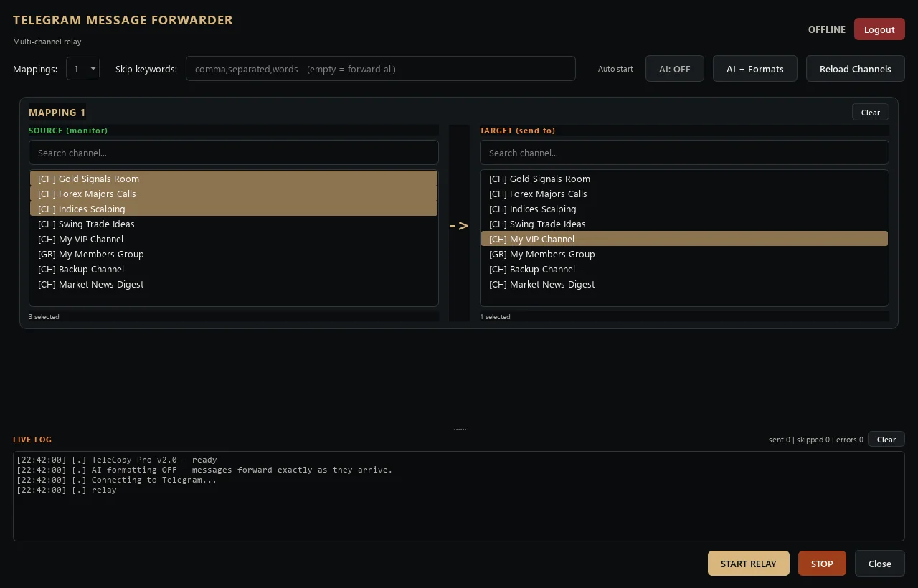Click the sent/skipped/errors counter
This screenshot has height=588, width=918.
815,440
